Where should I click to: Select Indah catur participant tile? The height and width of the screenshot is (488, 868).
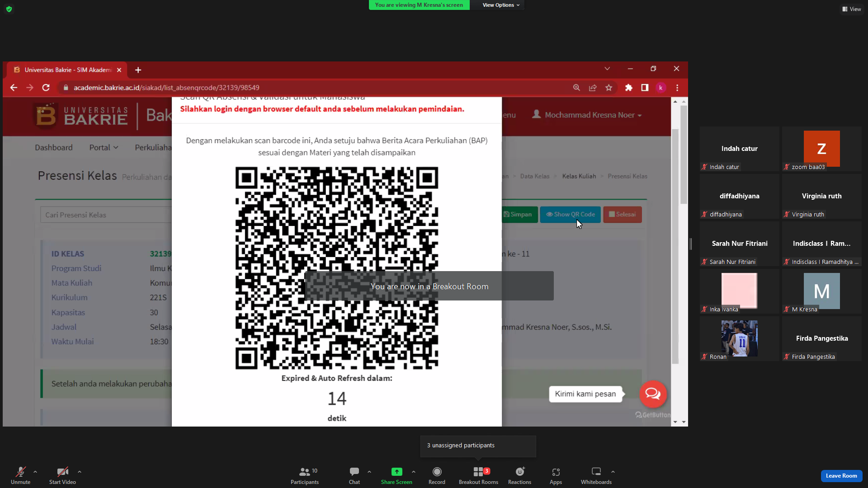[740, 149]
